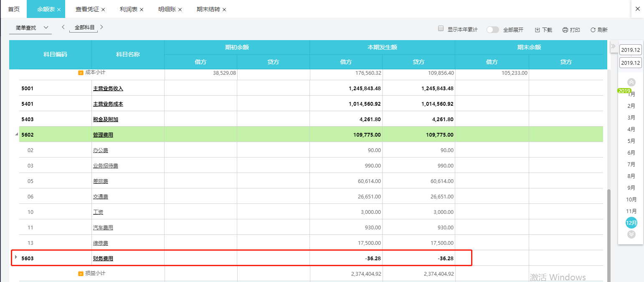Image resolution: width=644 pixels, height=282 pixels.
Task: Open the end period 2019.12 field
Action: (631, 63)
